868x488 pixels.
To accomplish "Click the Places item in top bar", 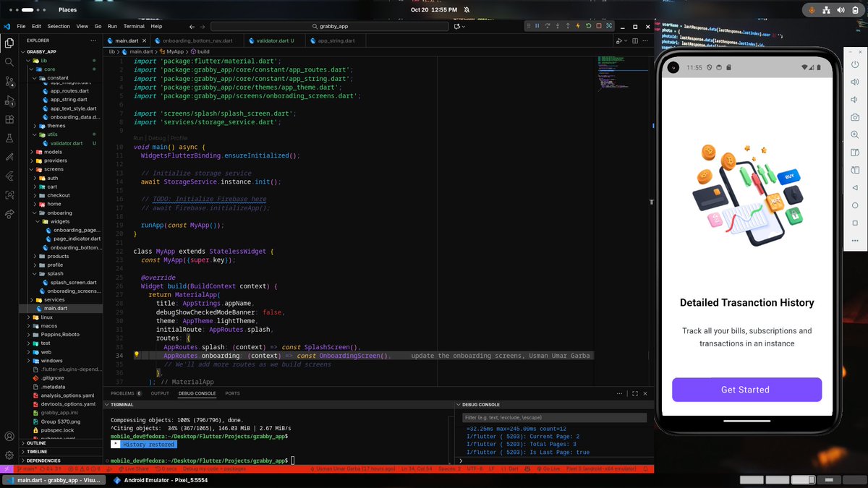I will (67, 9).
